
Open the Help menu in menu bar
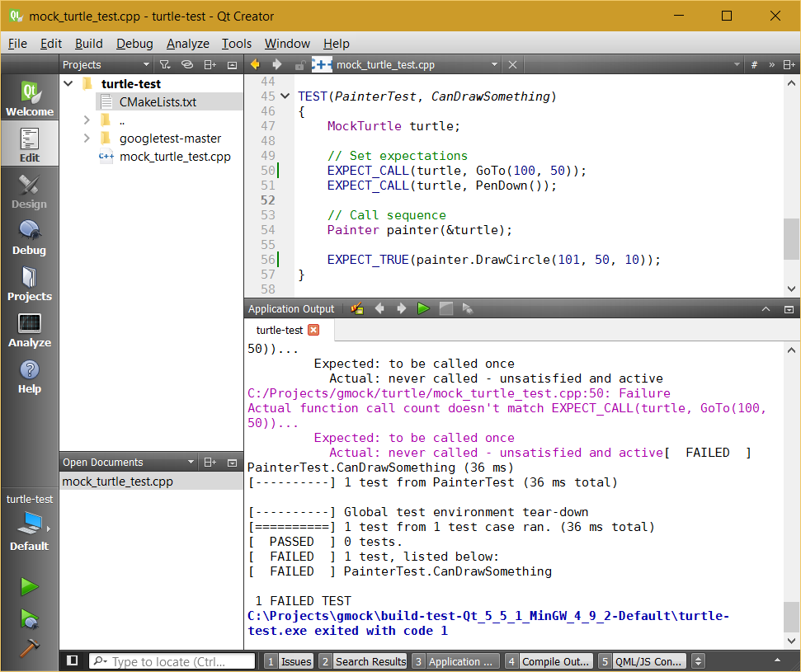(336, 44)
